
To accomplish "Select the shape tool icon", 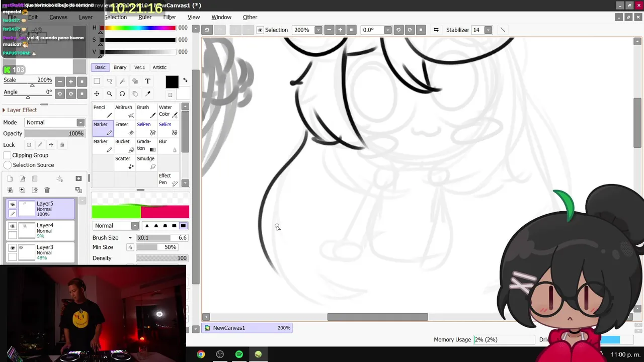I will point(135,81).
